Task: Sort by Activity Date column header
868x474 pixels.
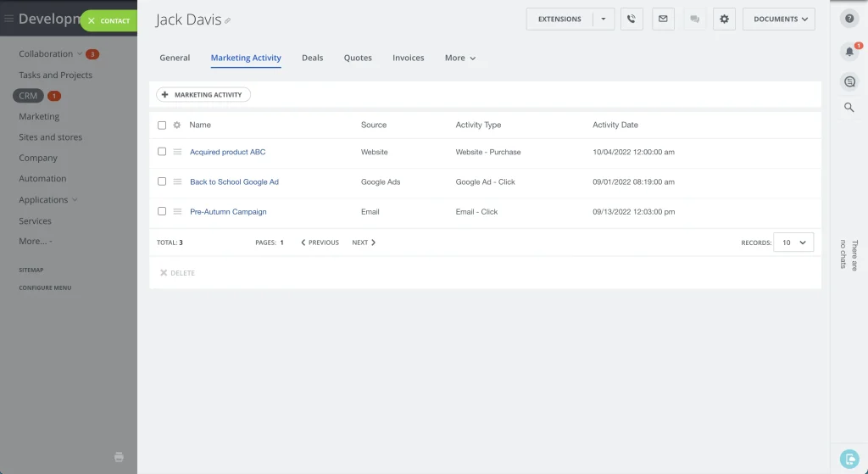Action: pos(615,125)
